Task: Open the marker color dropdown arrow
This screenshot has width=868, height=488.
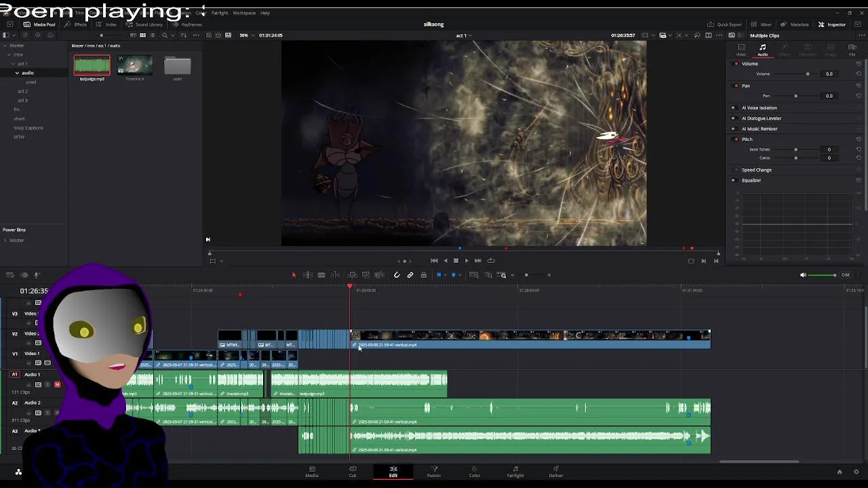Action: point(459,275)
